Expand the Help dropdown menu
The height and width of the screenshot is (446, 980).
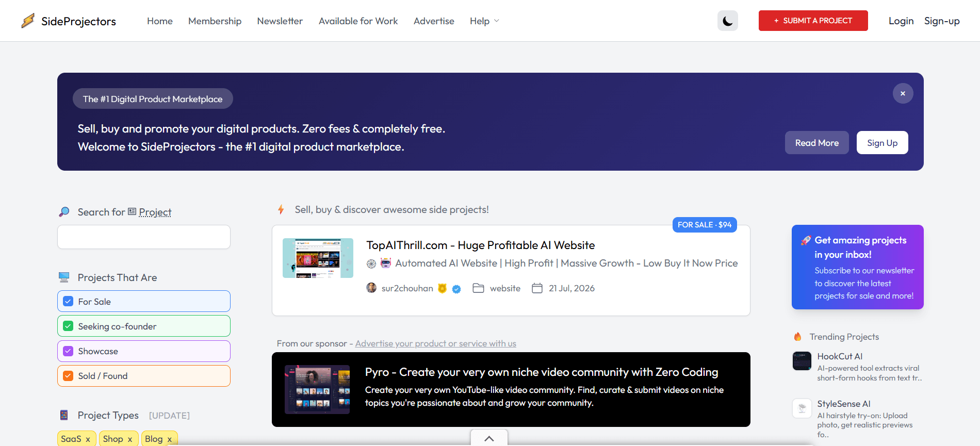tap(484, 21)
